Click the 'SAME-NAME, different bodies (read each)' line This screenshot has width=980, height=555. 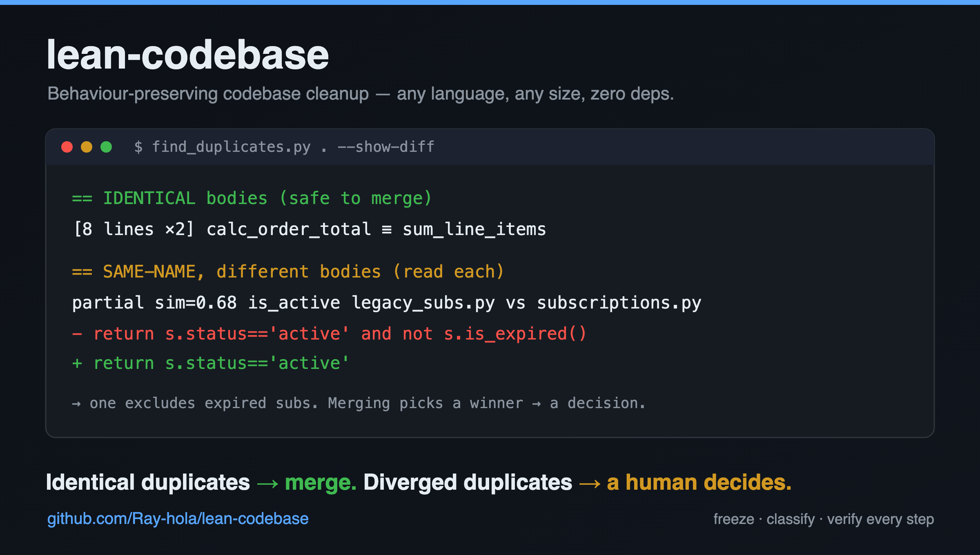[288, 272]
